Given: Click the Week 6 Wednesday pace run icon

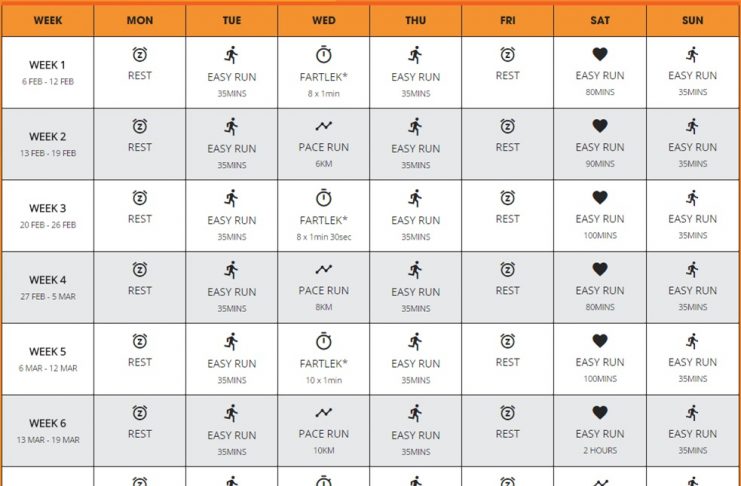Looking at the screenshot, I should (324, 413).
